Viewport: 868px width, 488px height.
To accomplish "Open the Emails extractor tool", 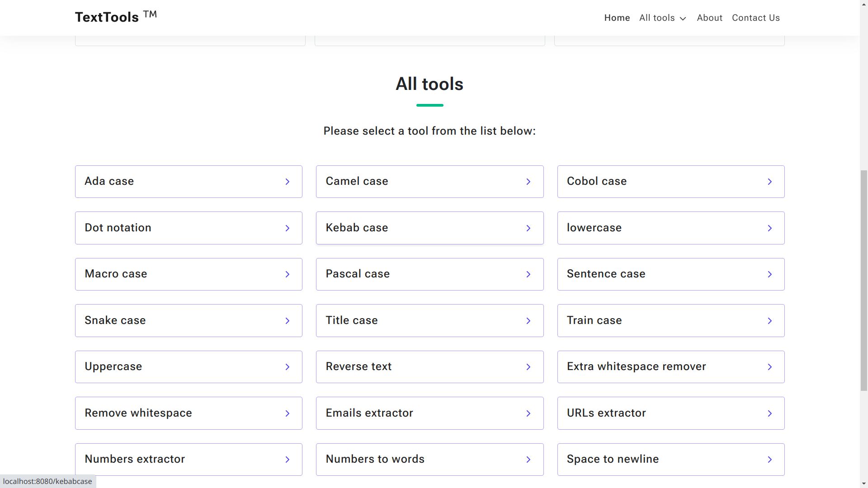I will click(x=429, y=413).
